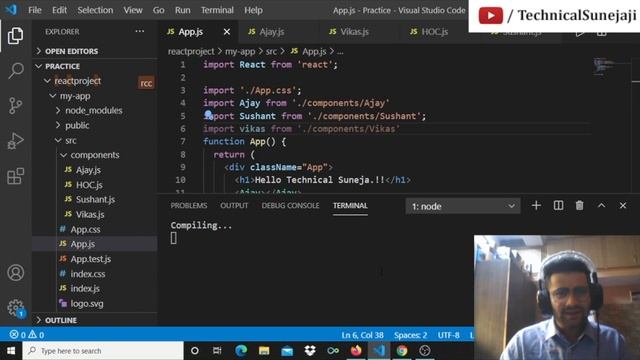The height and width of the screenshot is (360, 640).
Task: Launch Microsoft Edge from taskbar
Action: point(241,351)
